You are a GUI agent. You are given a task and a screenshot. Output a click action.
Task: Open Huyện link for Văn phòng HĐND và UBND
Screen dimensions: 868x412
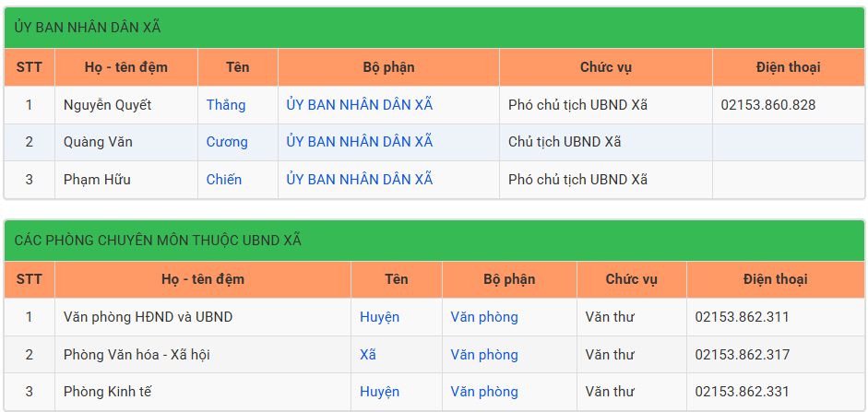(x=379, y=317)
